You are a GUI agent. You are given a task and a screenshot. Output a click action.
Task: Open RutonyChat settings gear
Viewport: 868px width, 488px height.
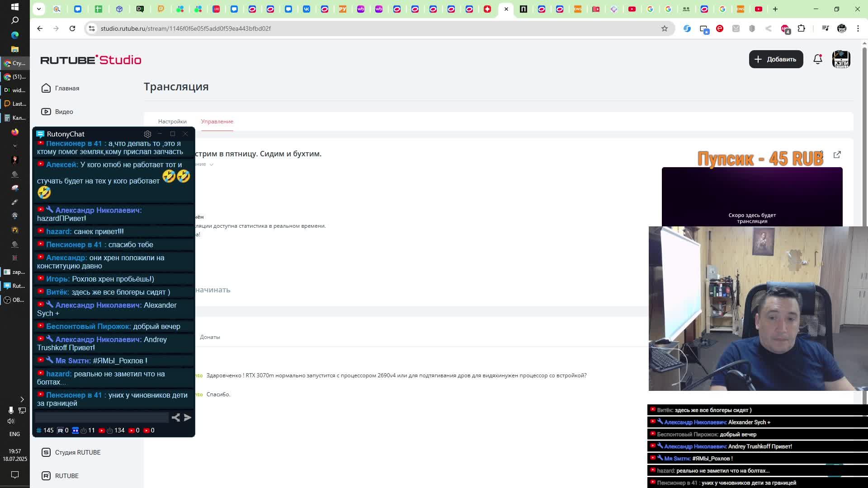coord(147,134)
